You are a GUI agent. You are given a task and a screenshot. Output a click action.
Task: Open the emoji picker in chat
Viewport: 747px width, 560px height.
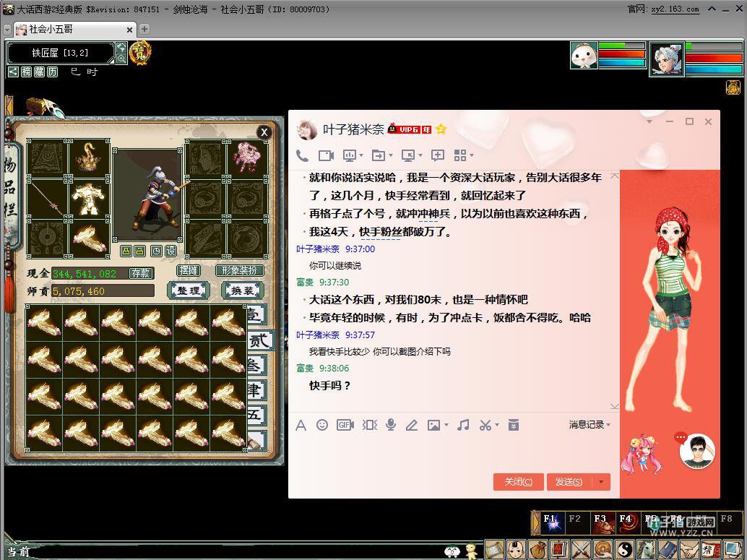click(x=322, y=425)
